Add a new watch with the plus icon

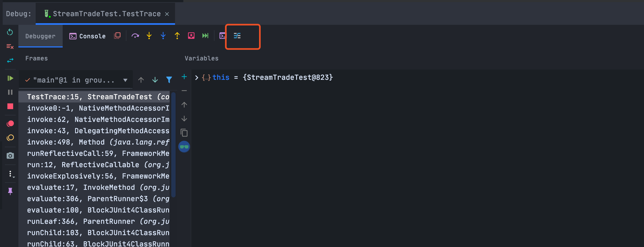184,77
